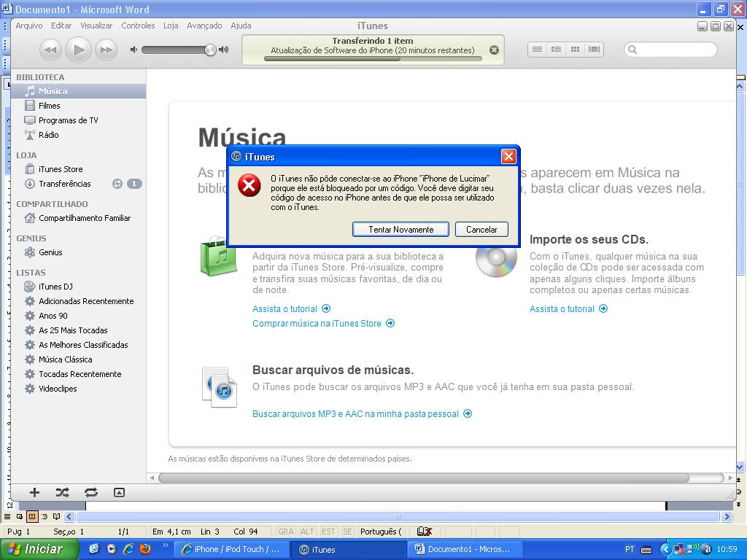
Task: Cancel the iPhone software update transfer
Action: click(494, 50)
